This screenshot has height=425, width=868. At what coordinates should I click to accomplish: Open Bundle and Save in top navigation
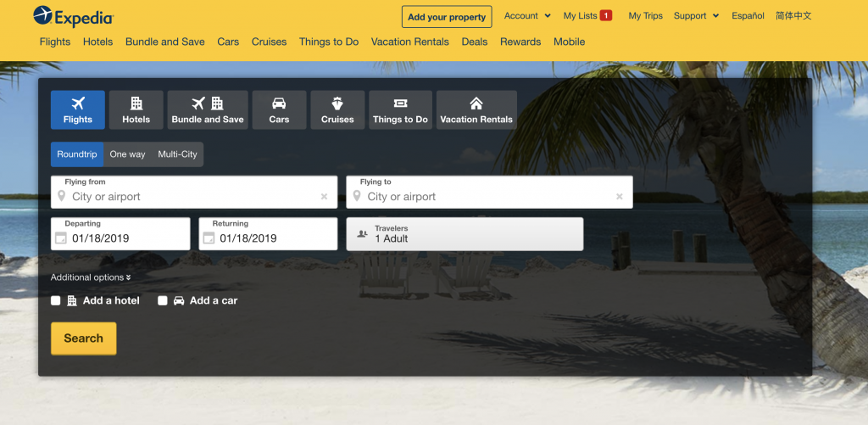click(165, 42)
